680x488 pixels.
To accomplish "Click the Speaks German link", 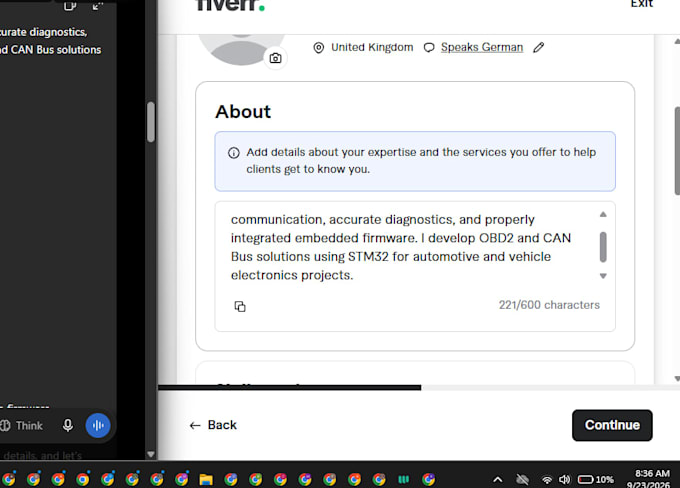I will (482, 47).
